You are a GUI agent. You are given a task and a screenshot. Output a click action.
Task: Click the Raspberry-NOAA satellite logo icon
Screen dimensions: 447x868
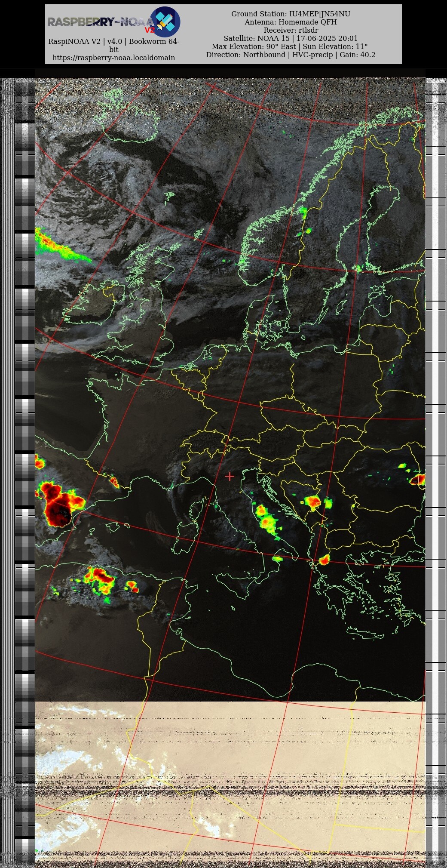165,22
